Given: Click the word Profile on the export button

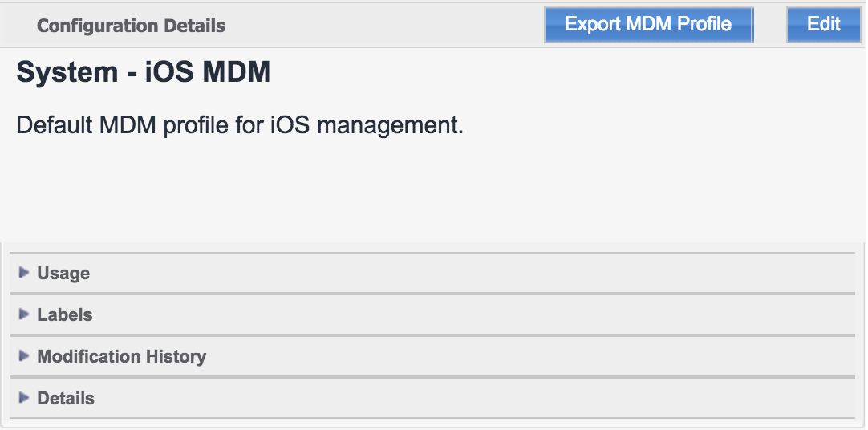Looking at the screenshot, I should 704,24.
